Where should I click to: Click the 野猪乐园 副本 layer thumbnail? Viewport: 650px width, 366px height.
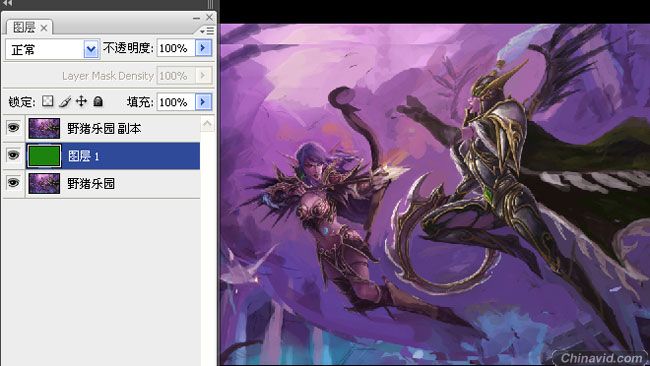(44, 128)
